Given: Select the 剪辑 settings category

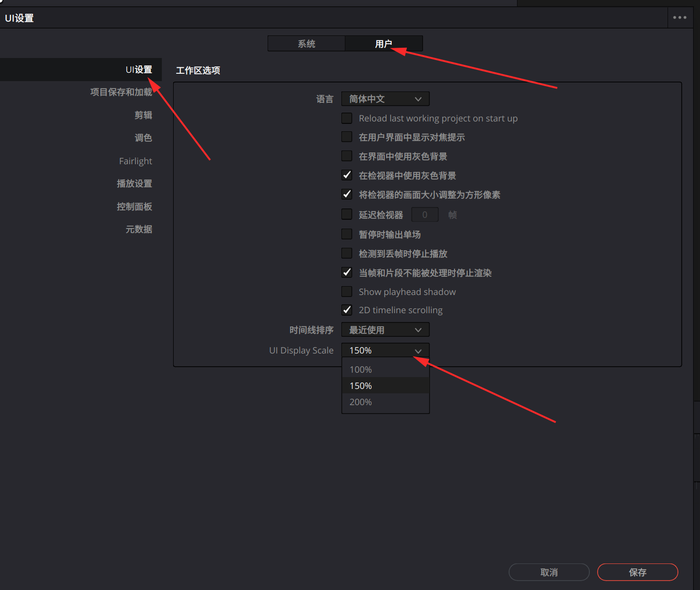Looking at the screenshot, I should (143, 115).
